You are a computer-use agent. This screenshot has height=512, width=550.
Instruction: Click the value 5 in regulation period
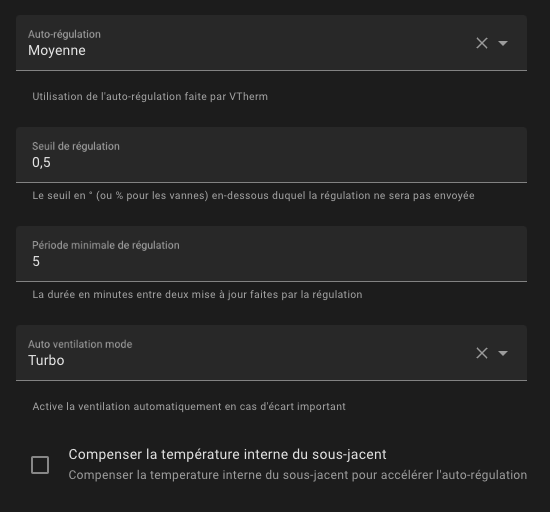coord(36,261)
